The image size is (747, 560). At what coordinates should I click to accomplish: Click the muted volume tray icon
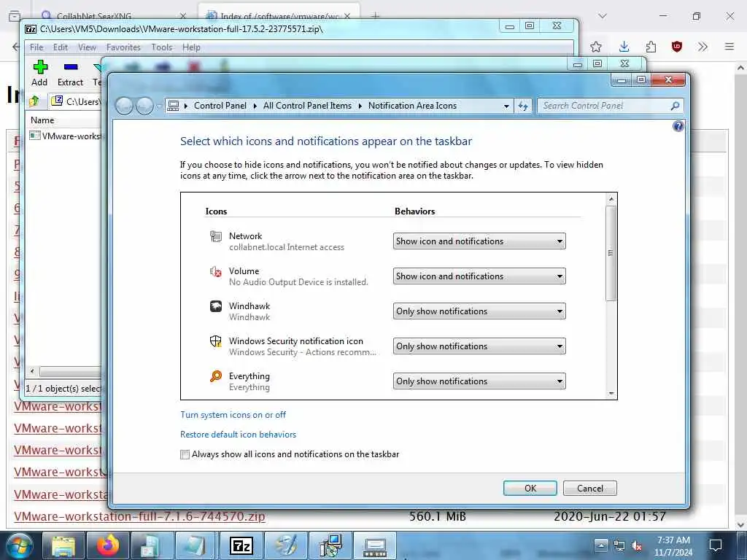coord(636,545)
